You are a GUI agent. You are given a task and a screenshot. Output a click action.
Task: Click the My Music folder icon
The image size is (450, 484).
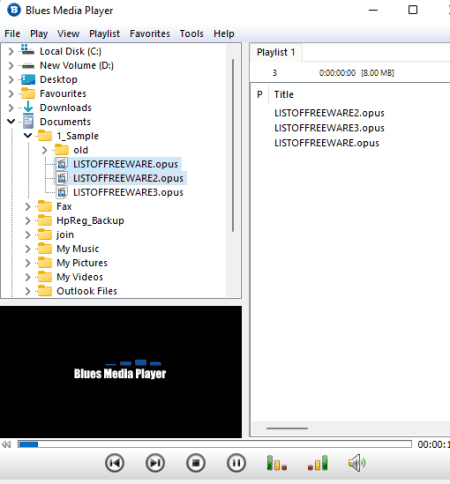pyautogui.click(x=45, y=249)
